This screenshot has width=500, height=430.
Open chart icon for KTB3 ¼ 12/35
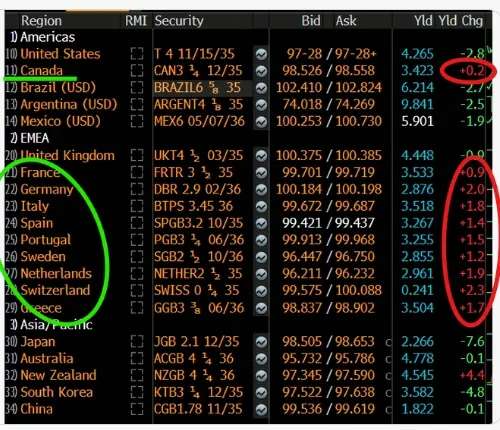pyautogui.click(x=261, y=393)
